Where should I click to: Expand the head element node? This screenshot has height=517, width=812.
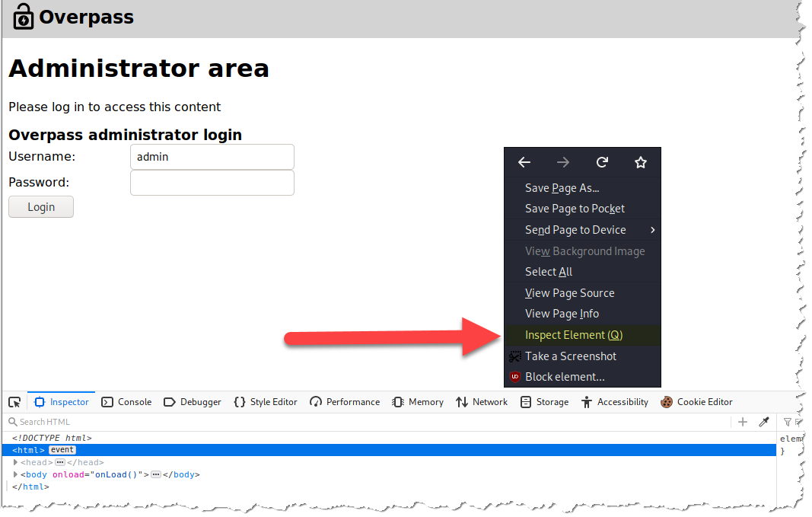[16, 462]
